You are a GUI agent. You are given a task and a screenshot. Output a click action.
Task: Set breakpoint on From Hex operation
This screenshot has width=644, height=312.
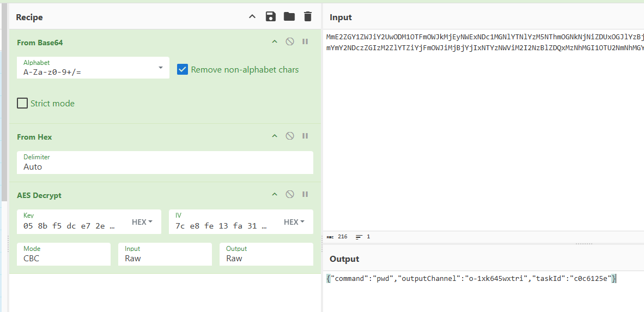305,136
